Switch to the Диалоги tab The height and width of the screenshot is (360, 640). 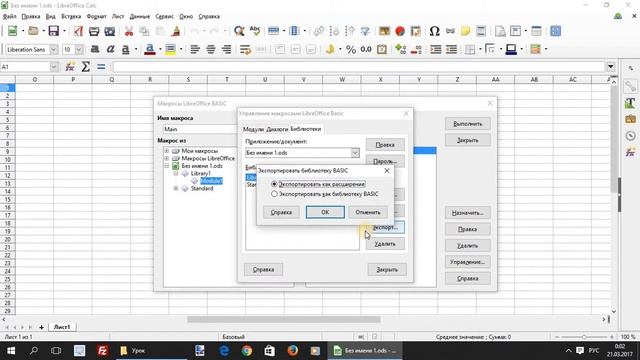point(277,129)
